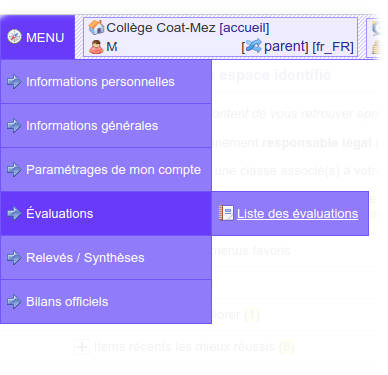
Task: Click the arrow icon beside Relevés / Synthèses
Action: pyautogui.click(x=14, y=258)
